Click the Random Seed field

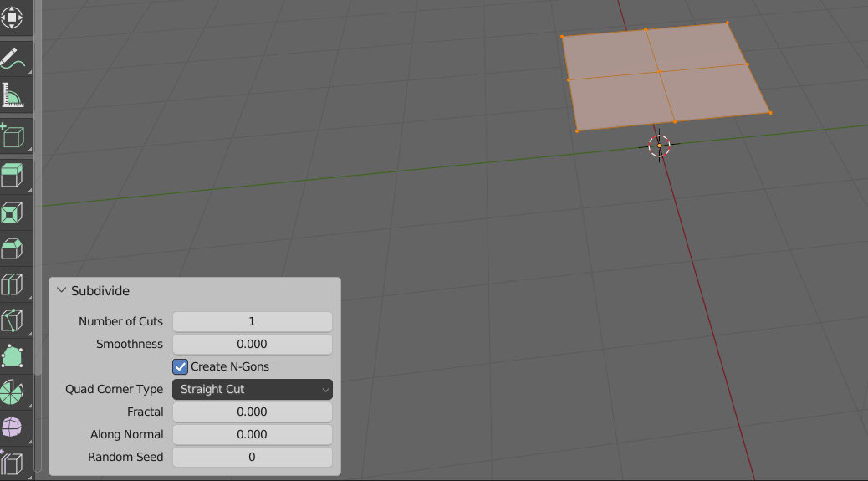[253, 458]
